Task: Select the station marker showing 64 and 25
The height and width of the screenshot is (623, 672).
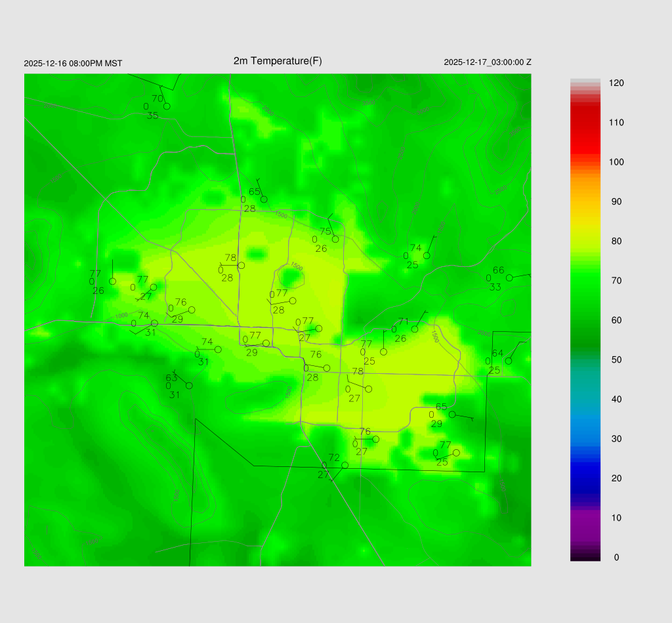Action: 509,361
